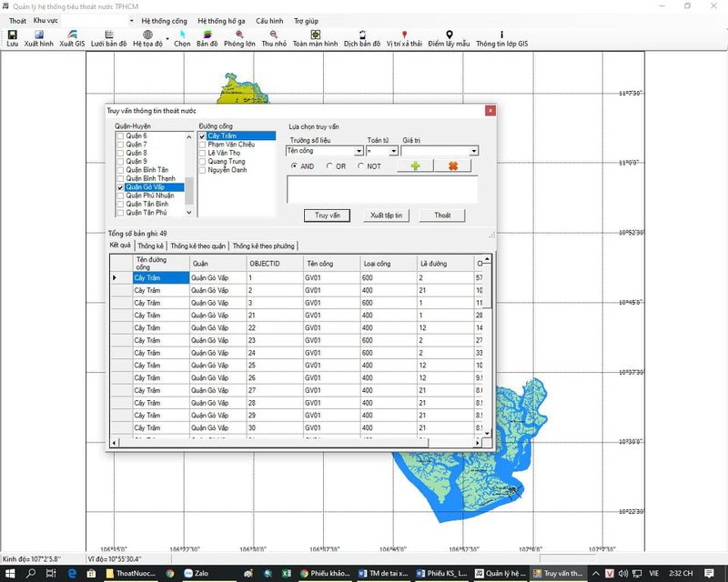Open the Khu vực combo box
728x582 pixels.
pos(98,21)
